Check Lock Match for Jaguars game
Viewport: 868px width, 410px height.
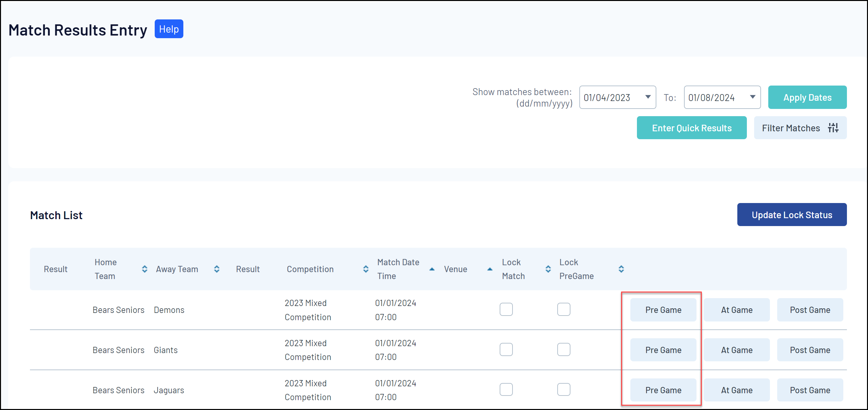pyautogui.click(x=506, y=390)
